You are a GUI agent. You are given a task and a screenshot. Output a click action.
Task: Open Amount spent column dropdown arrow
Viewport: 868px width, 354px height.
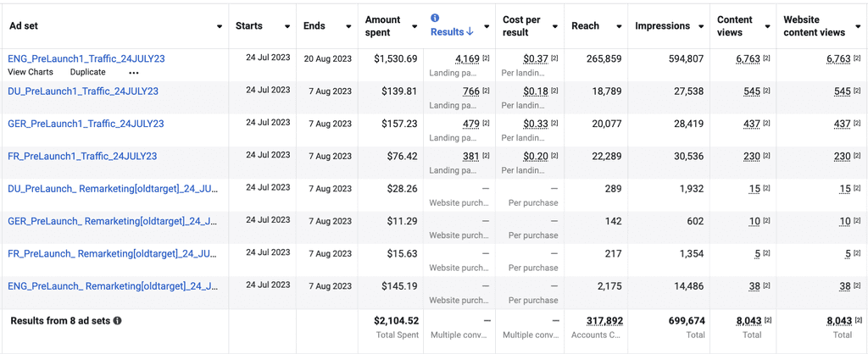coord(415,27)
